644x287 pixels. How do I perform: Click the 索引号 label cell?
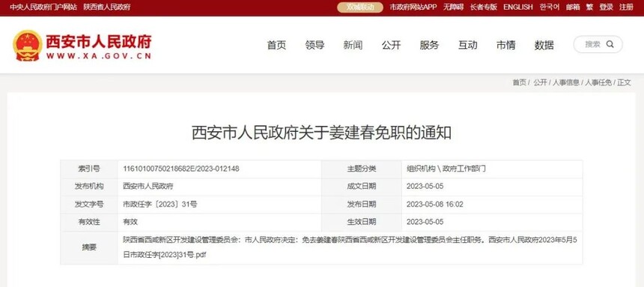(x=89, y=169)
